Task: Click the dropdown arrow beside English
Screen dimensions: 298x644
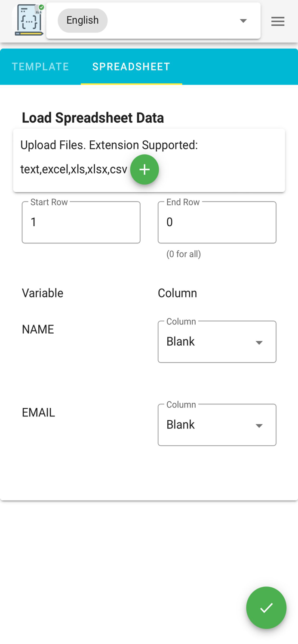Action: (243, 20)
